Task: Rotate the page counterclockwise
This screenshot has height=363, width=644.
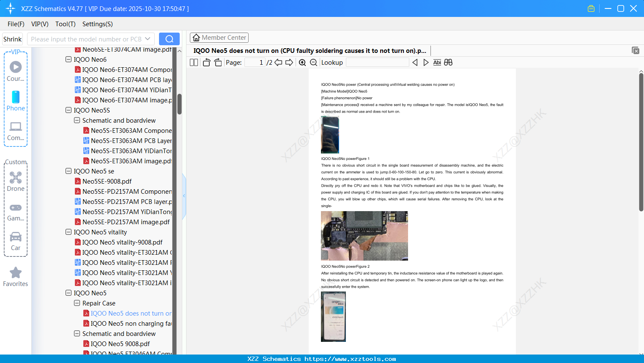Action: point(206,63)
